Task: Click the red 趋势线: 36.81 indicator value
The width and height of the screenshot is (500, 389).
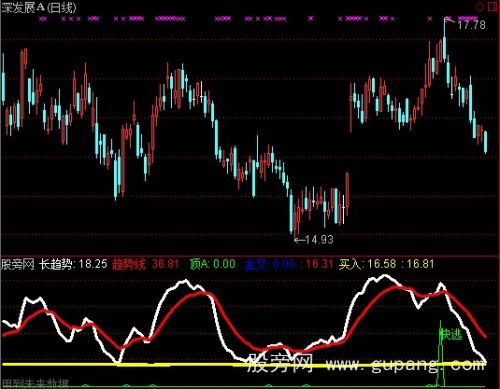Action: [x=146, y=264]
